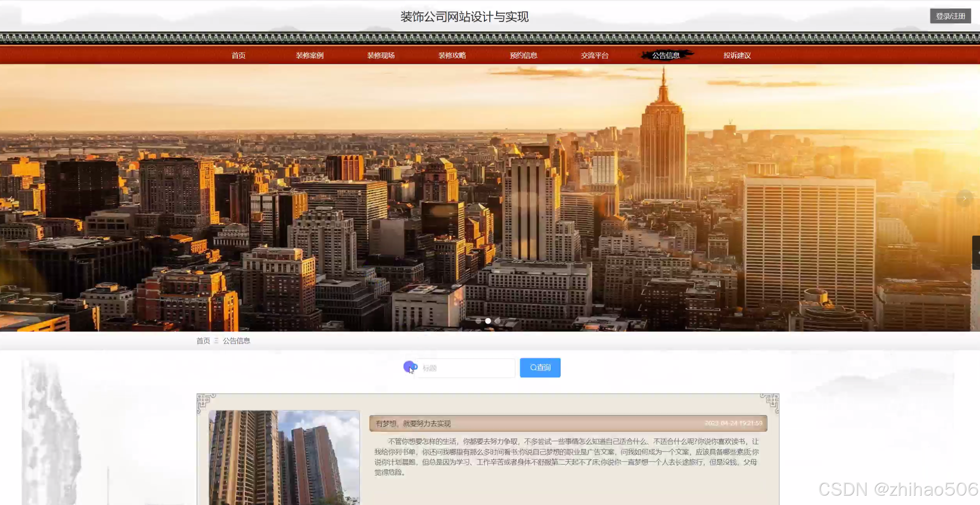Navigate to 预约信息 section

(523, 56)
